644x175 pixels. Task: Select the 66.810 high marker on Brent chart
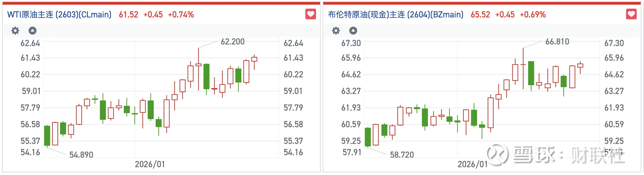(557, 42)
